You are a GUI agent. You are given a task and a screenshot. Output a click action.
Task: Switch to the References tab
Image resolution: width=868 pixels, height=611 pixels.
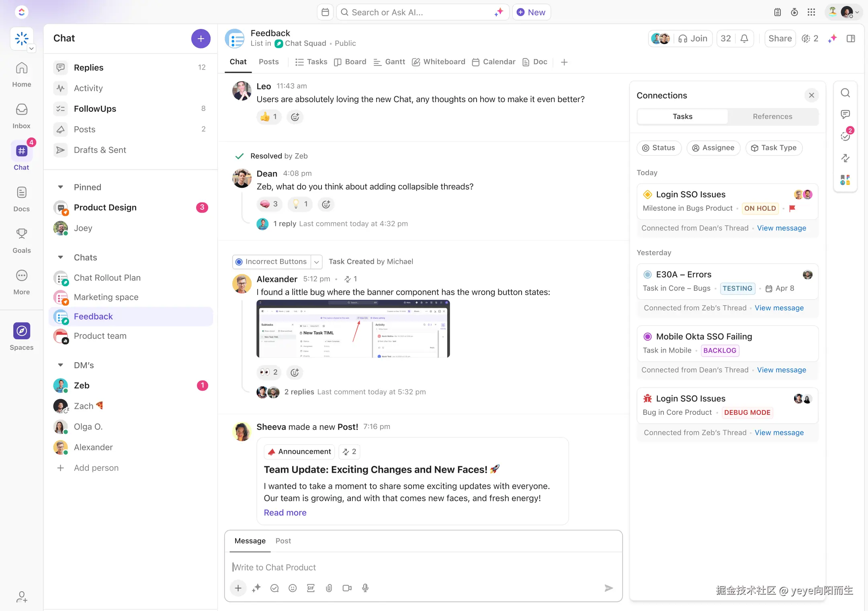772,117
